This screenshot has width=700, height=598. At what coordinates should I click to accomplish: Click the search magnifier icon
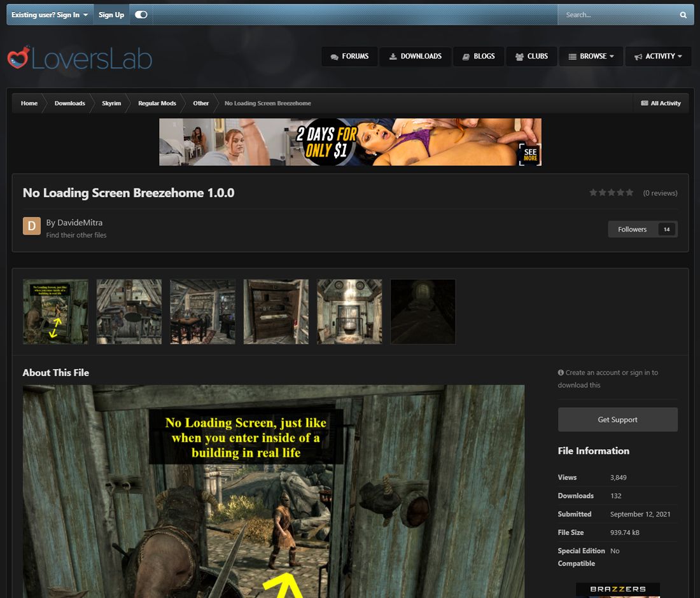[x=683, y=15]
